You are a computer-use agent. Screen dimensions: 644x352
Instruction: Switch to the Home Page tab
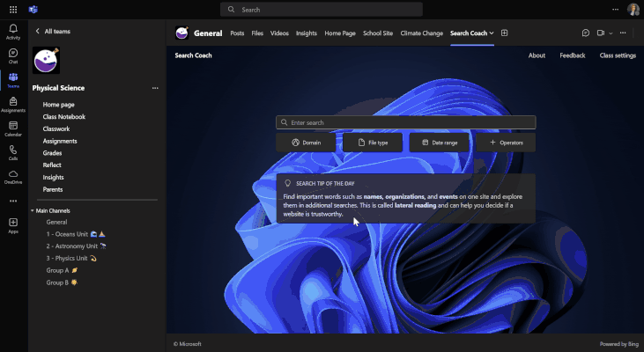(340, 33)
